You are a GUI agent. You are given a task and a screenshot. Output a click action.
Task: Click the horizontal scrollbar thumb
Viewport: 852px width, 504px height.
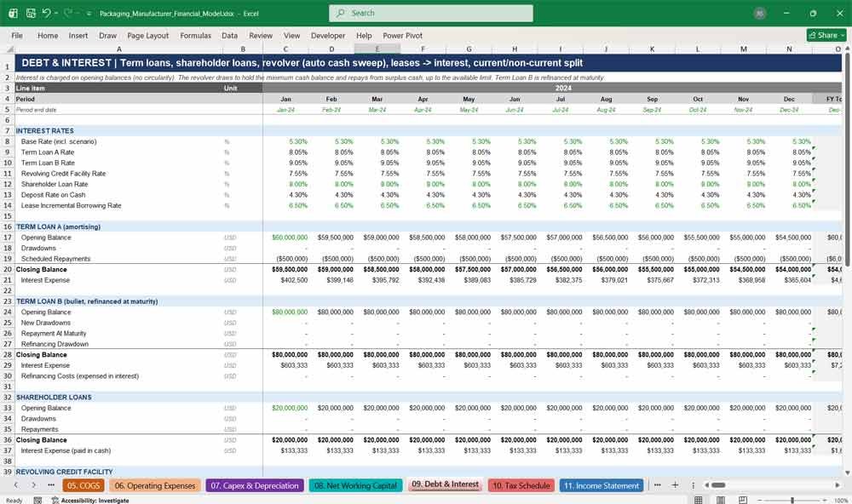[x=718, y=485]
